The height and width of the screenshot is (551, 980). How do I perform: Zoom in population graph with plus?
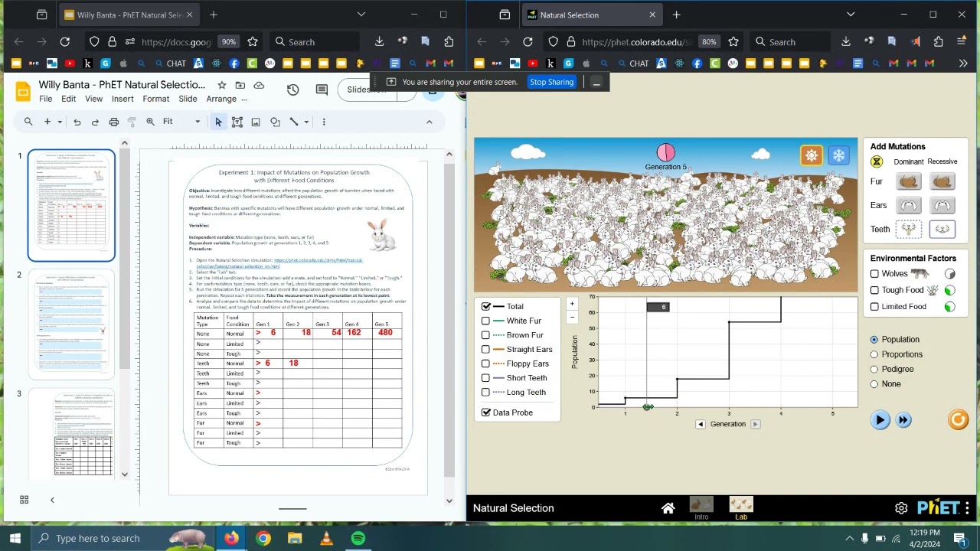click(x=572, y=304)
